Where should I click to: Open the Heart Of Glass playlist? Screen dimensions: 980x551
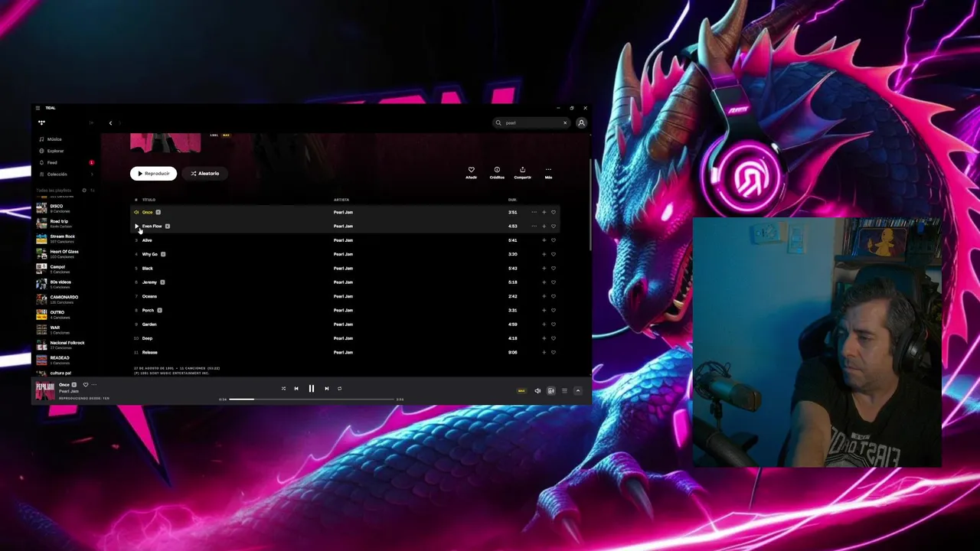(67, 253)
